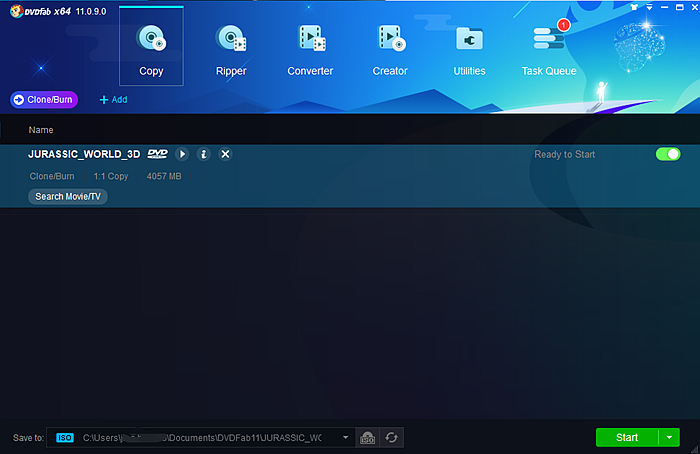Click the Clone/Burn mode switcher
Screen dimensions: 700x454
tap(44, 100)
